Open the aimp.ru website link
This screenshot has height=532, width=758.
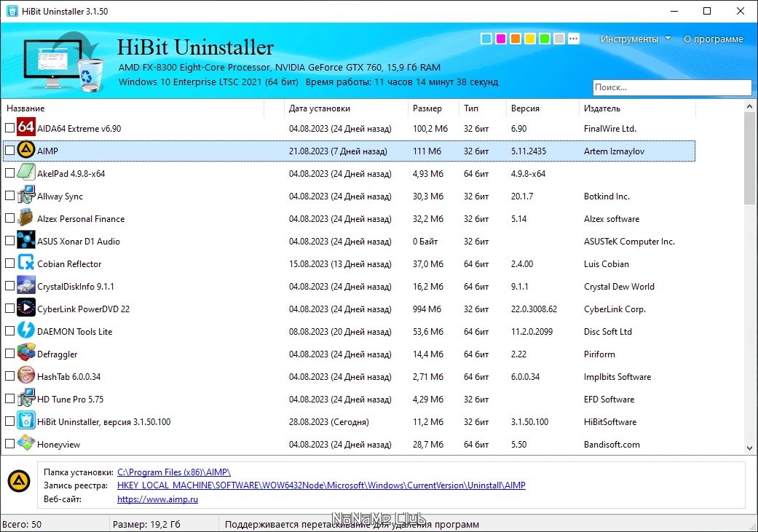(x=157, y=499)
